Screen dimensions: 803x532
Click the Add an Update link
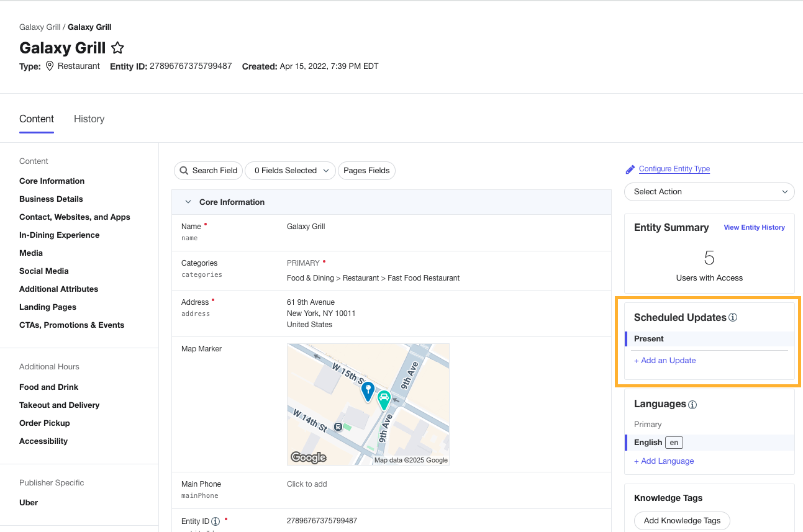tap(665, 361)
